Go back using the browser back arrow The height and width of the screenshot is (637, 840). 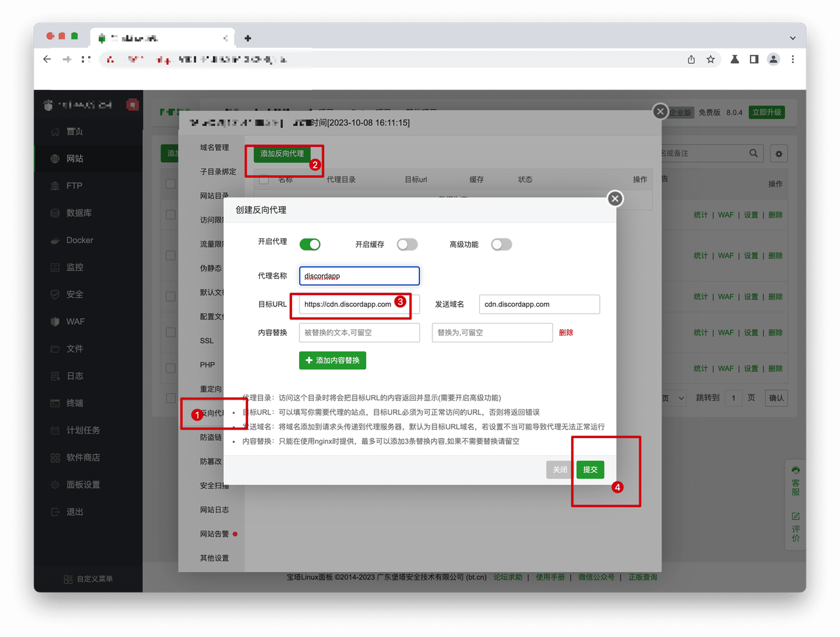click(47, 59)
